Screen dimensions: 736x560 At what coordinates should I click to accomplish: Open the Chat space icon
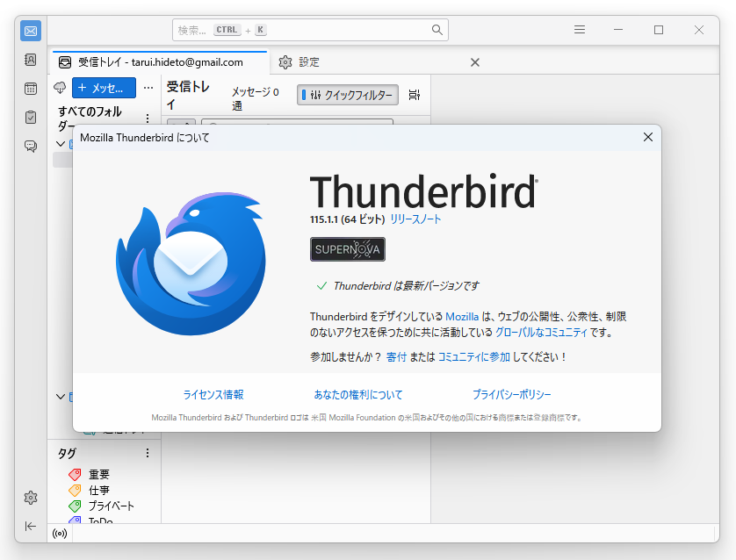(x=31, y=146)
